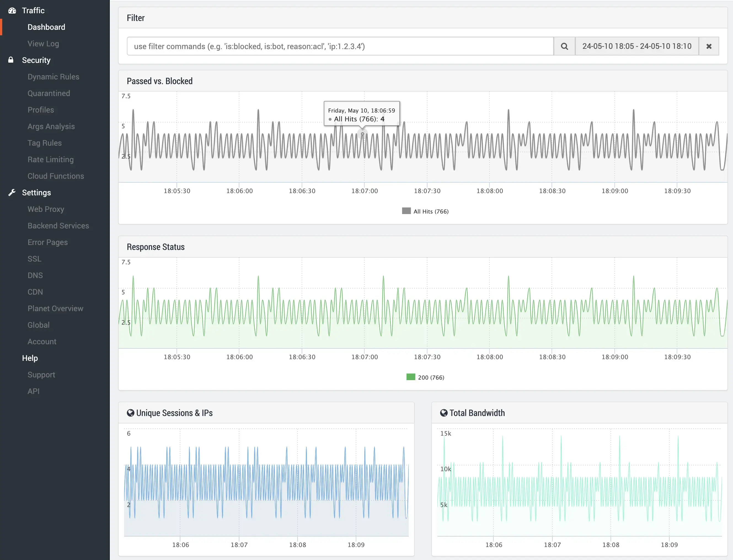The width and height of the screenshot is (733, 560).
Task: Open View Log
Action: point(43,44)
